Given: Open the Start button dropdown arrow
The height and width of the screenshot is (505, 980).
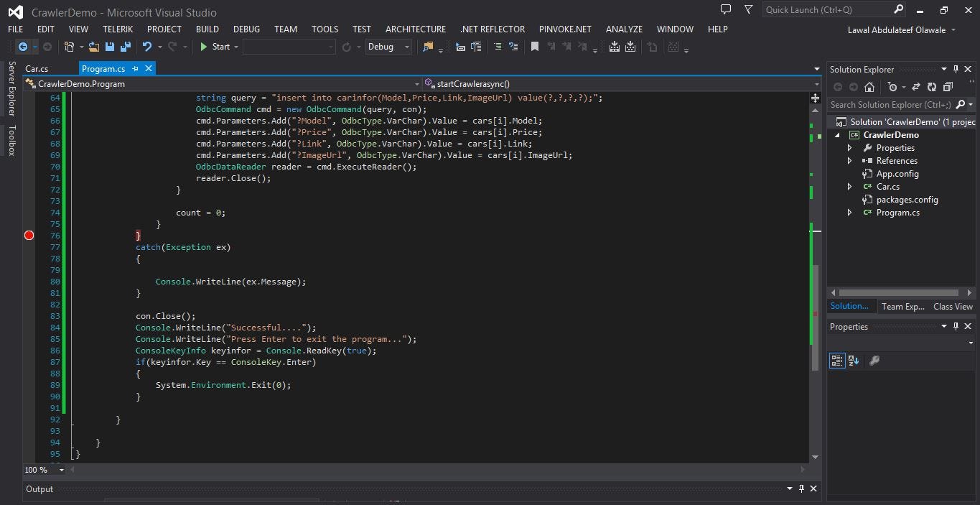Looking at the screenshot, I should (235, 47).
